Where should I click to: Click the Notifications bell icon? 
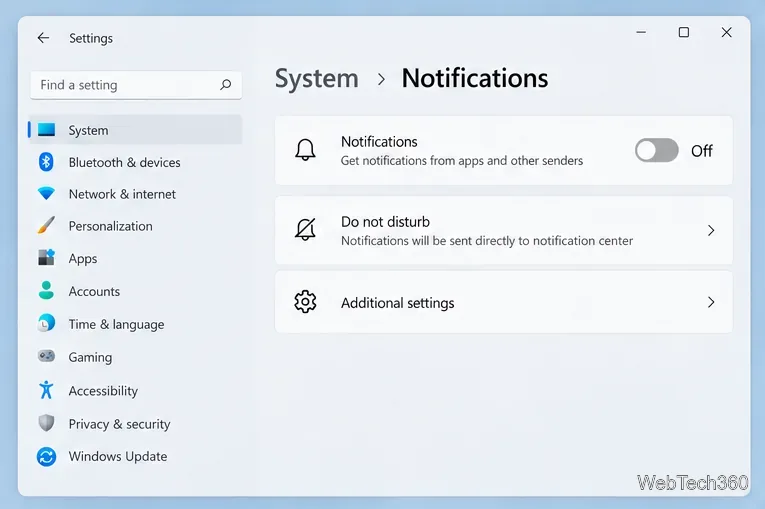click(x=305, y=150)
